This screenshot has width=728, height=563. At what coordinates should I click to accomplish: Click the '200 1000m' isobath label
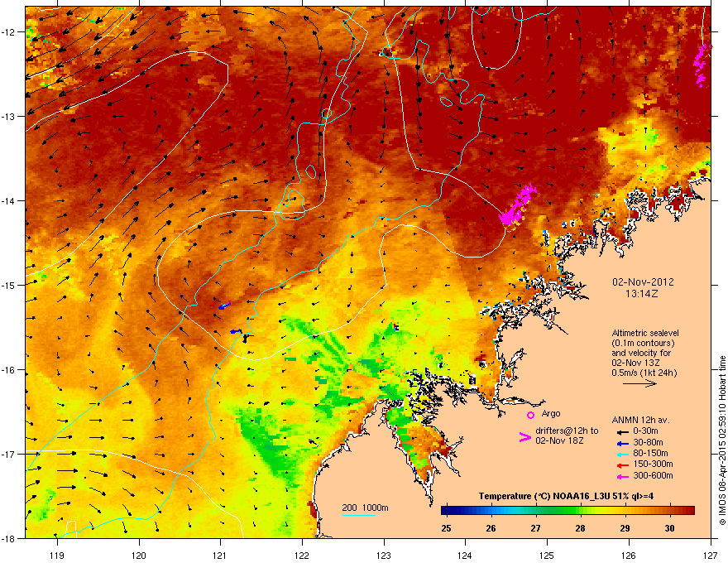point(365,508)
